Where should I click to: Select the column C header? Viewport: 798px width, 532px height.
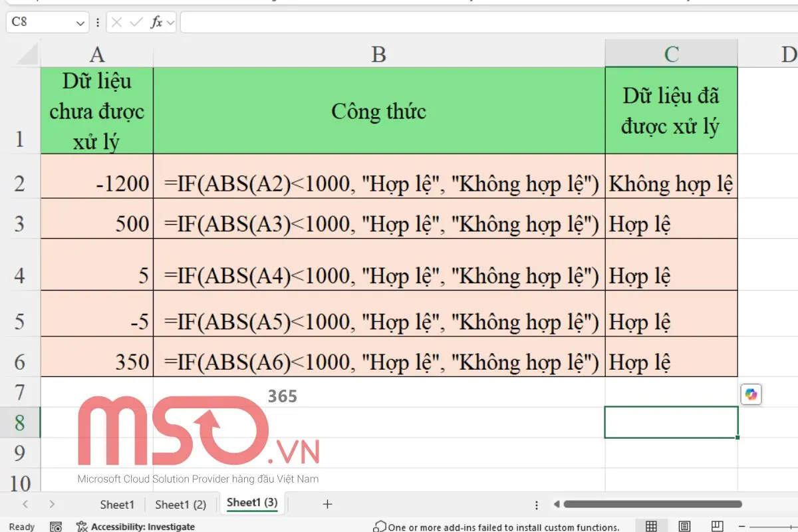[671, 53]
